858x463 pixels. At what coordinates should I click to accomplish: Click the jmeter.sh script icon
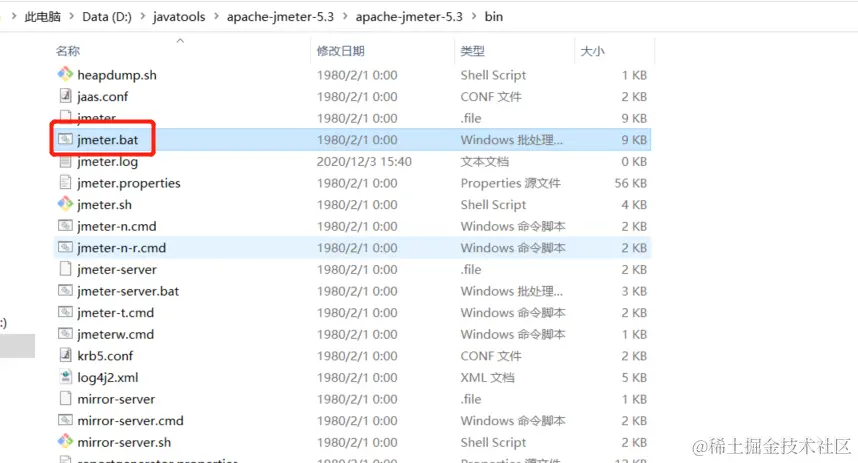coord(65,204)
